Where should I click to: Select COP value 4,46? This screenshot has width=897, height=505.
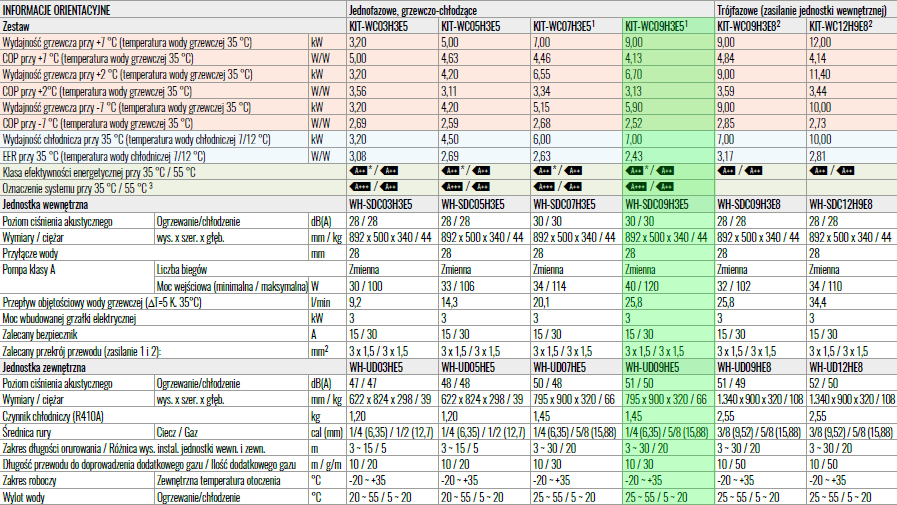tap(542, 58)
